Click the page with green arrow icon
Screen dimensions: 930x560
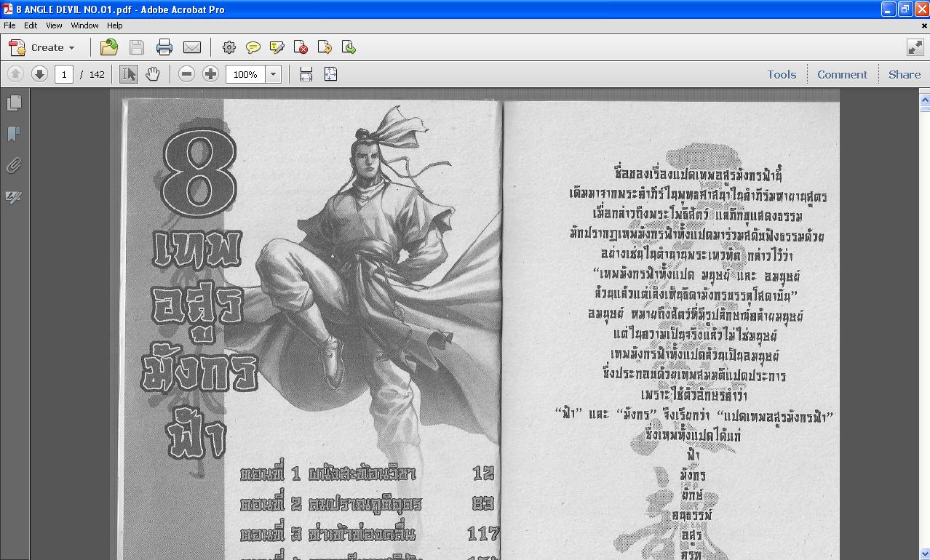[349, 48]
